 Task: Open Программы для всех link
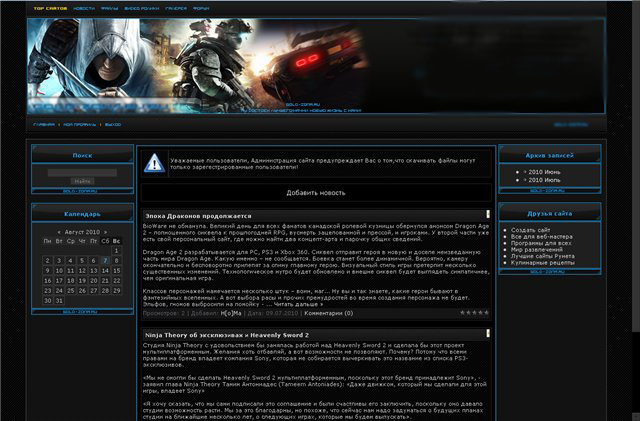point(541,243)
